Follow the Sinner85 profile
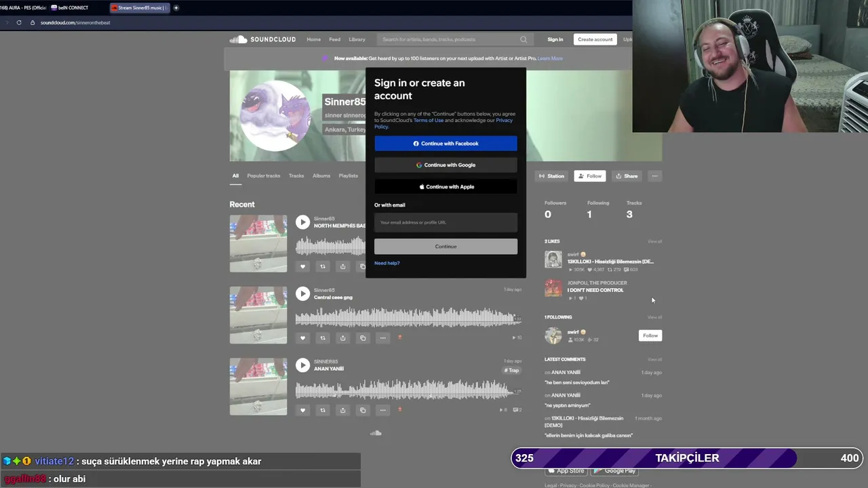 [590, 176]
